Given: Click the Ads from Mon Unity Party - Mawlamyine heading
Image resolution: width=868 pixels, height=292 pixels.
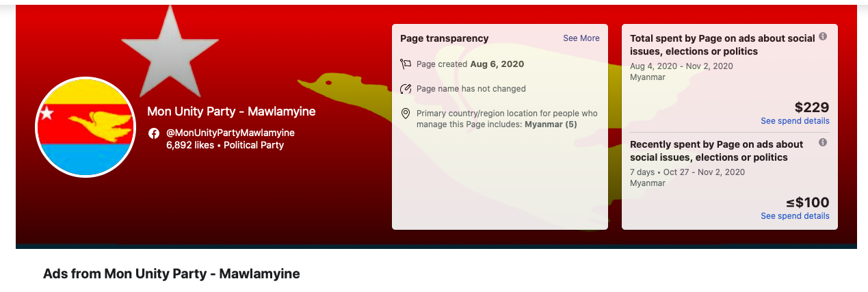Looking at the screenshot, I should coord(172,274).
